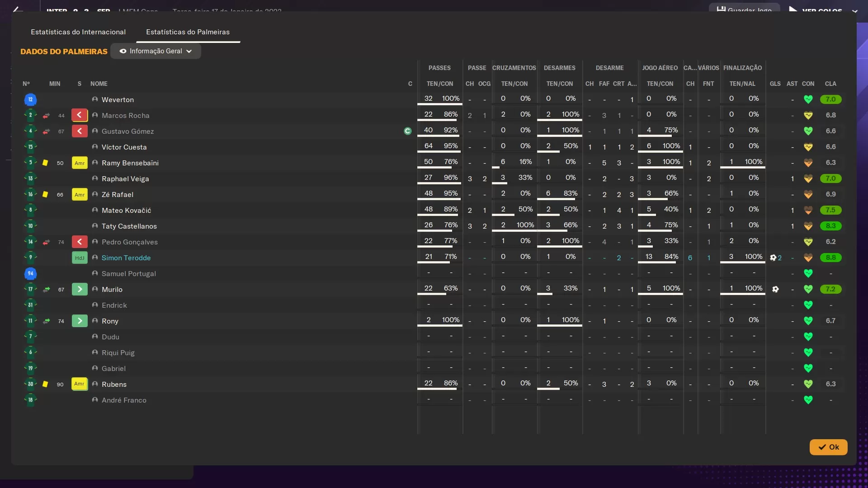Select the Víctor Cuesta player row name
The image size is (868, 488).
124,147
